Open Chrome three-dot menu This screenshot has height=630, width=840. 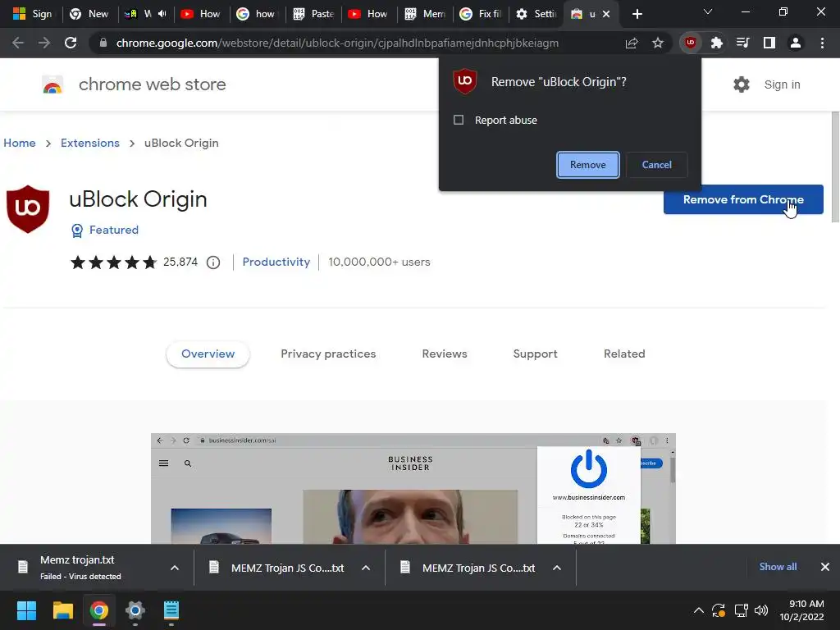tap(822, 43)
